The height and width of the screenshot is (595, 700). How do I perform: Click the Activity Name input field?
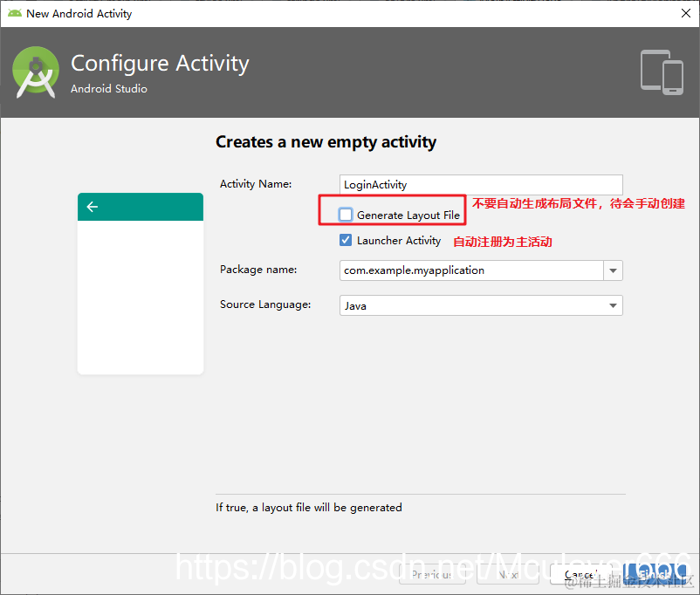click(x=481, y=185)
